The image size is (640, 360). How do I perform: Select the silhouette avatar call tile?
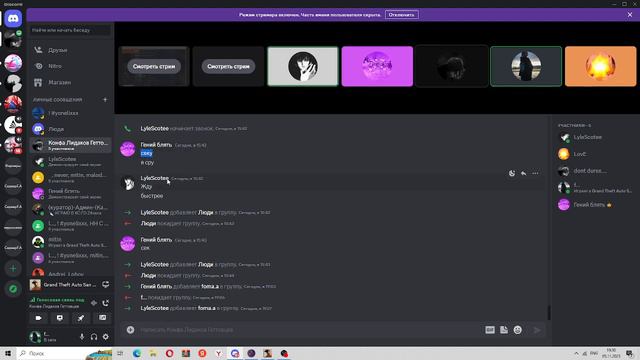coord(526,66)
